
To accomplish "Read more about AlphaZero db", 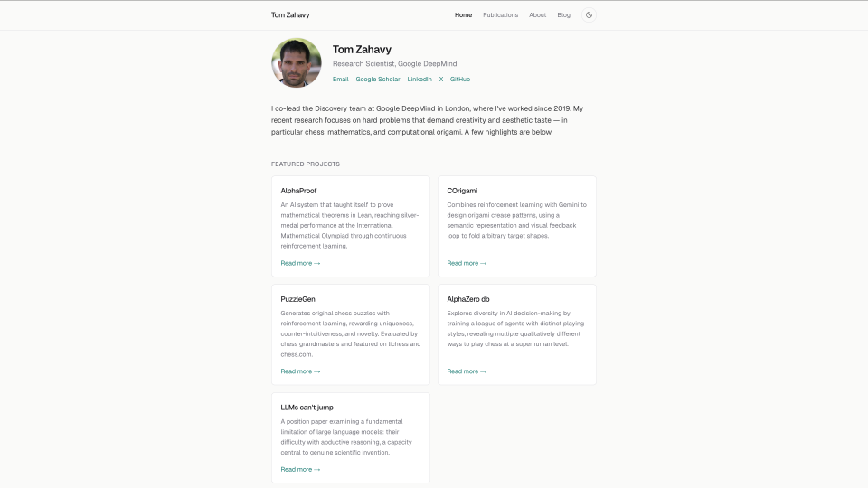I will (467, 371).
